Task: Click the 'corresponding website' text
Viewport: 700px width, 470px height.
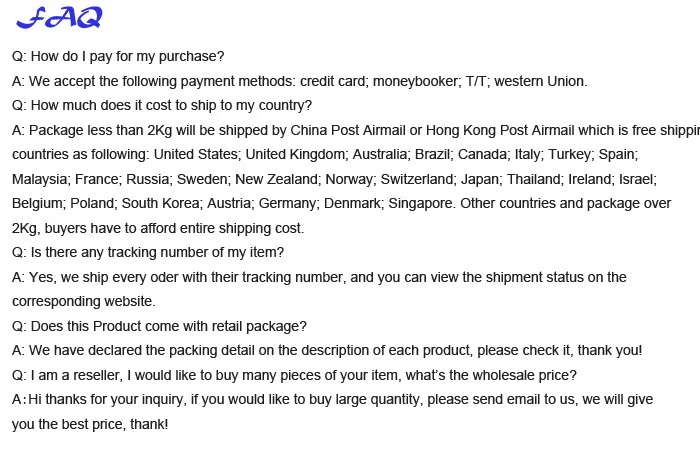Action: (x=83, y=302)
